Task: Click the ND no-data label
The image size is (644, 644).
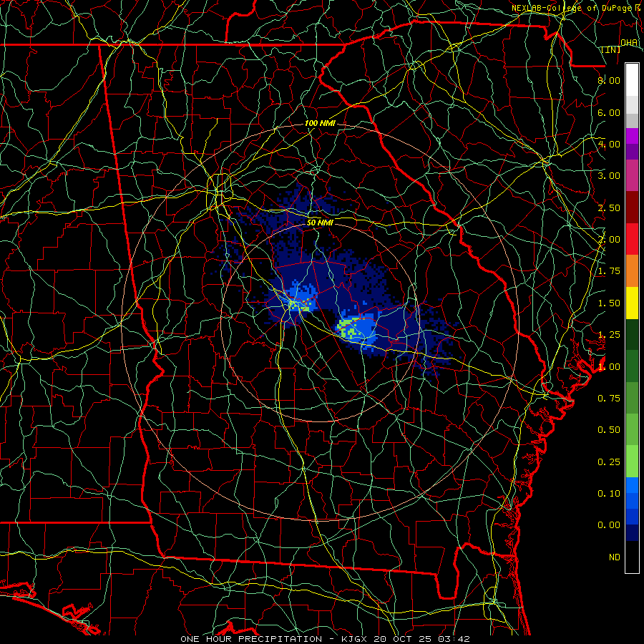Action: [x=615, y=557]
